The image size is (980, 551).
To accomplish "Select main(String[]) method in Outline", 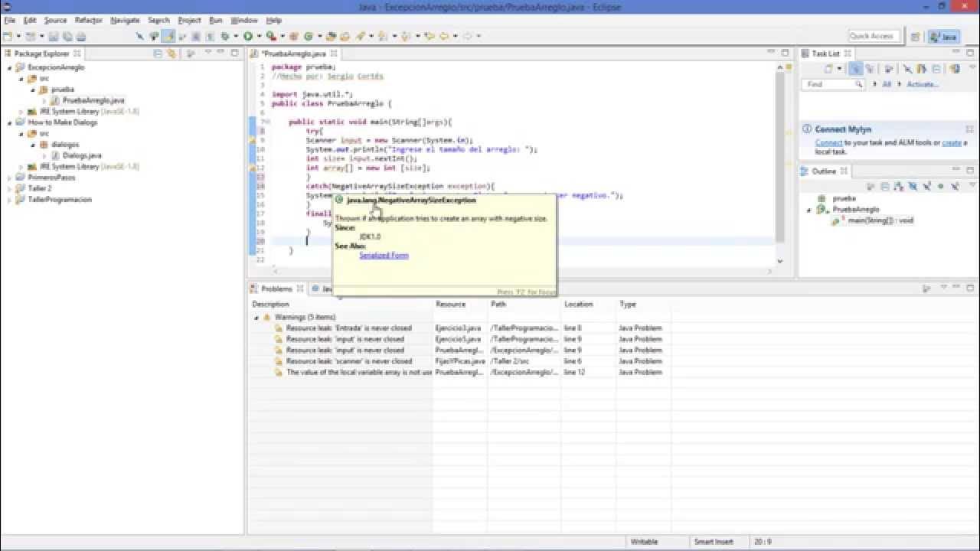I will coord(880,220).
